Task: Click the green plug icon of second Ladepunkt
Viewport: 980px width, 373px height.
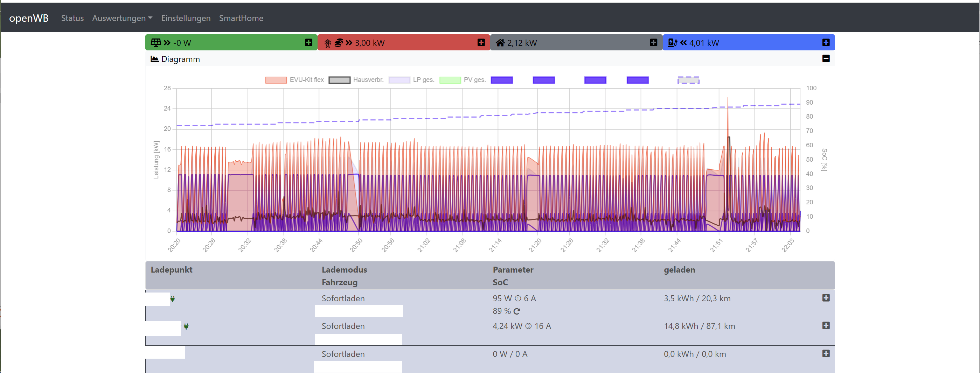Action: click(186, 326)
